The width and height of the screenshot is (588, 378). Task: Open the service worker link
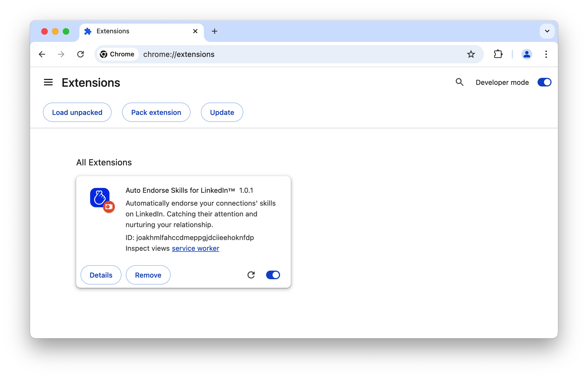[195, 248]
